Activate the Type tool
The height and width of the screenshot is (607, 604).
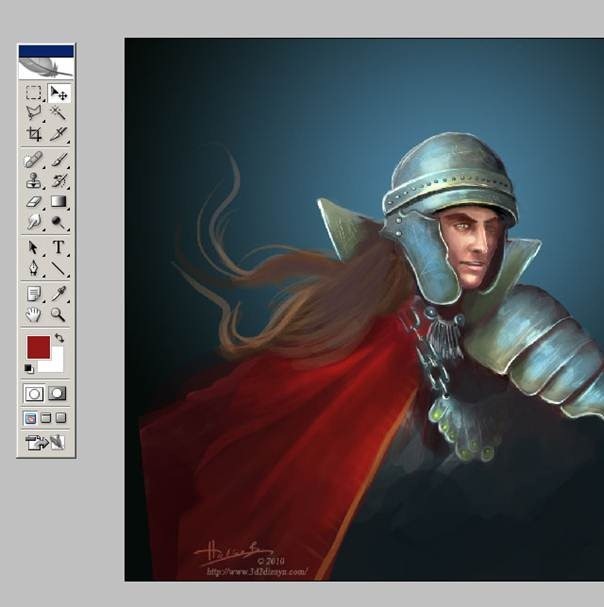[59, 247]
